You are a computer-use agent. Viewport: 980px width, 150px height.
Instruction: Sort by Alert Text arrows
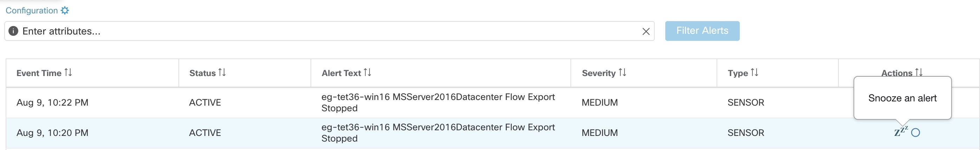[x=367, y=72]
